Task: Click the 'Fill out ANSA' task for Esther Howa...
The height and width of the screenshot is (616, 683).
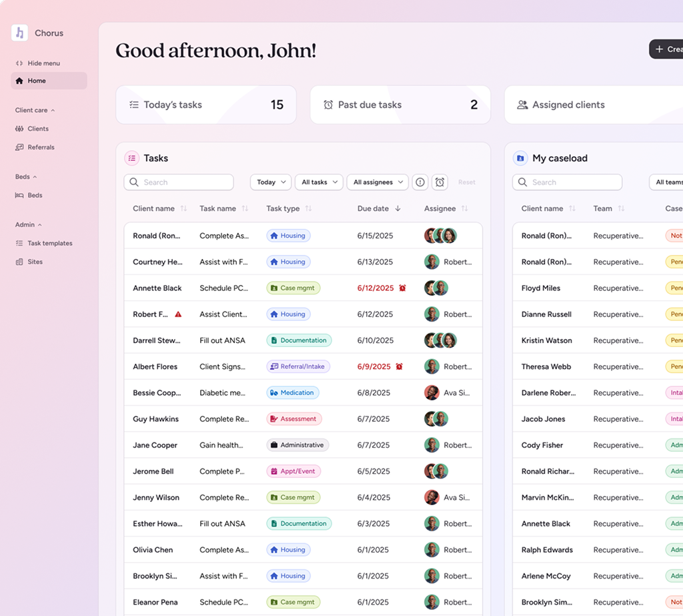Action: (x=222, y=523)
